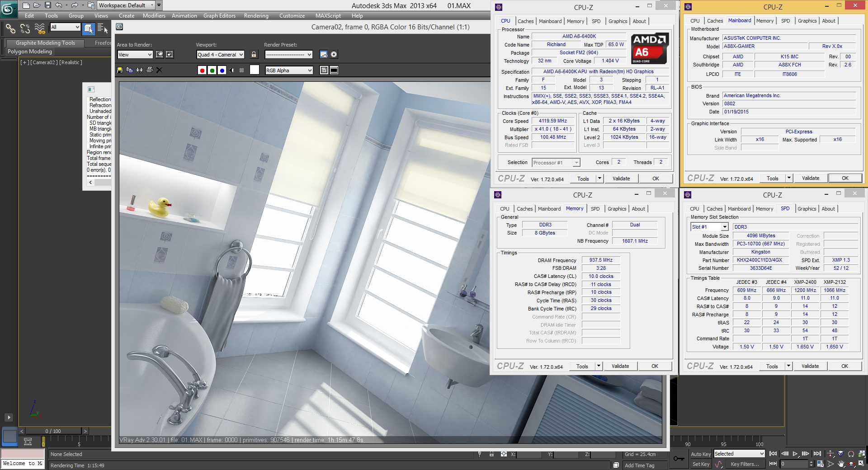The width and height of the screenshot is (868, 470).
Task: Activate the Select Object tool
Action: 89,28
